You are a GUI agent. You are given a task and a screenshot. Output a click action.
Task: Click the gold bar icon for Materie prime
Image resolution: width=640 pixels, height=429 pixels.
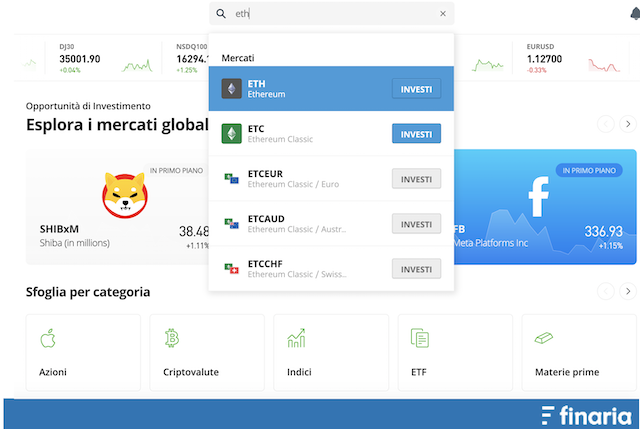pos(544,338)
